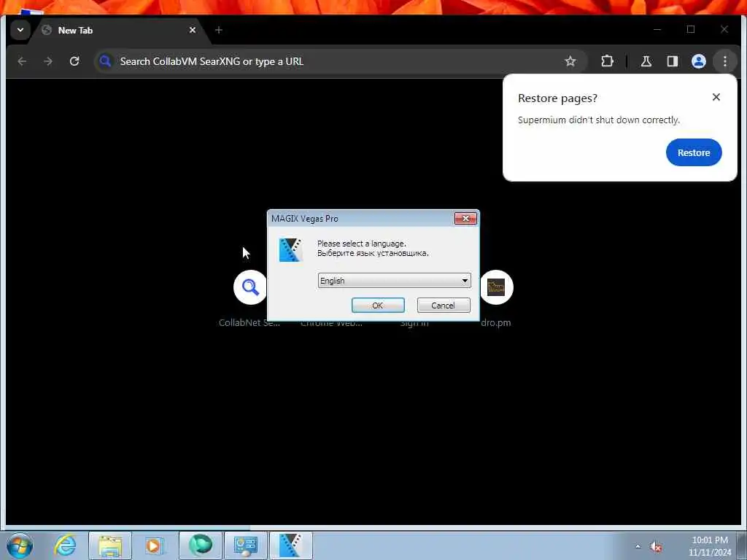747x560 pixels.
Task: Switch to Supermium browser taskbar button
Action: tap(201, 545)
